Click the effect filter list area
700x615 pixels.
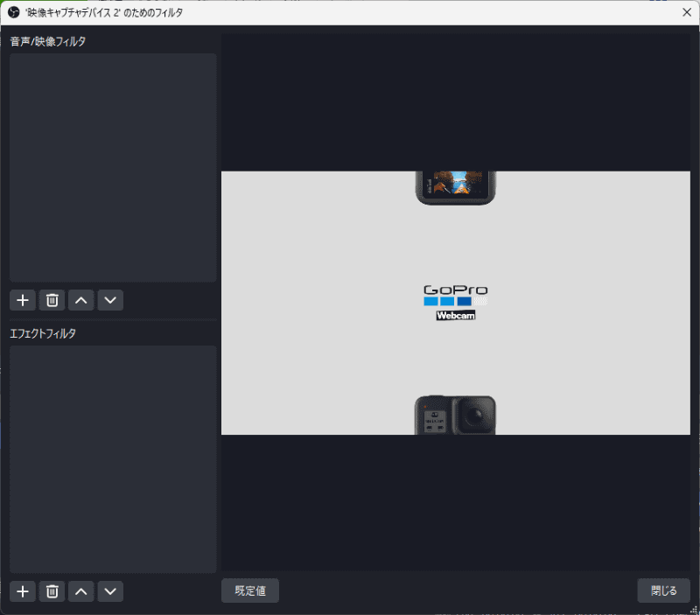point(113,458)
